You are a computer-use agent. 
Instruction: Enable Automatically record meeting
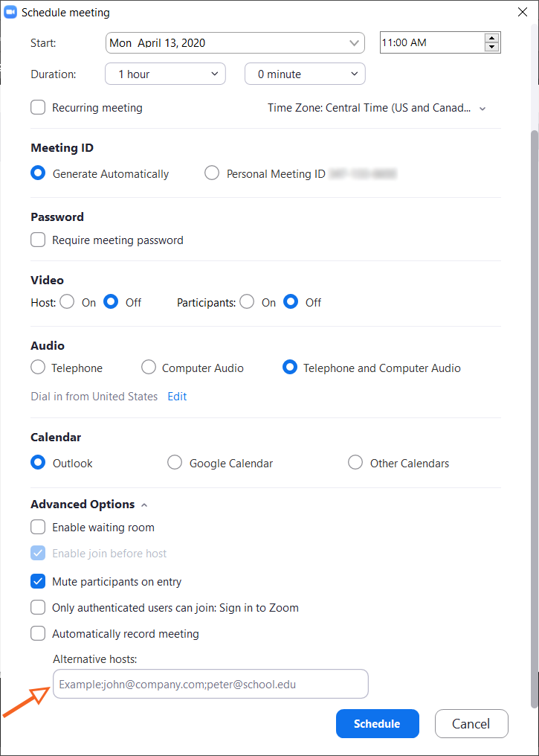click(x=37, y=633)
